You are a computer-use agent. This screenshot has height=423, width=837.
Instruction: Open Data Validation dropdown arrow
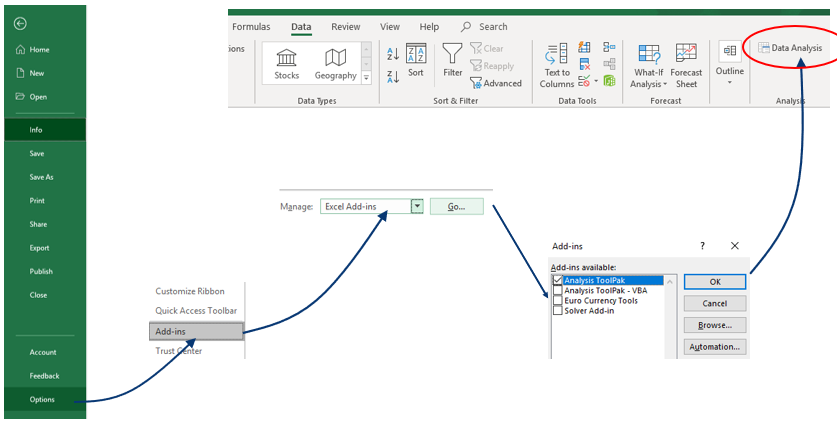596,81
